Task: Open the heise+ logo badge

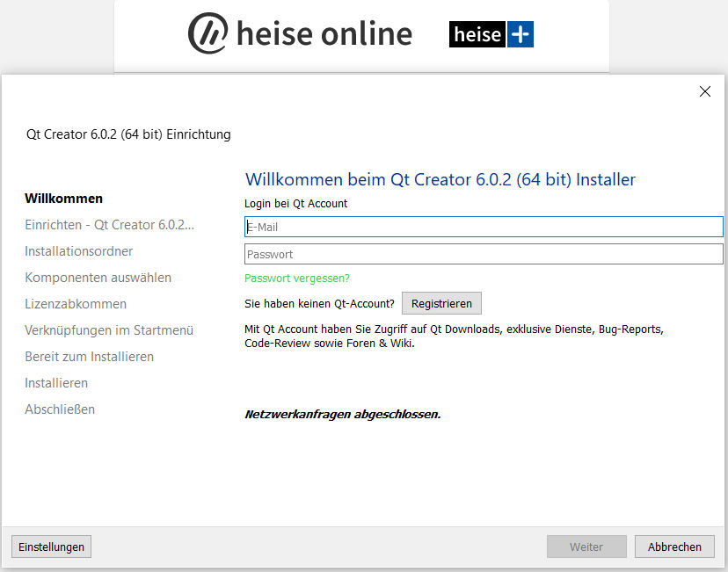Action: 491,34
